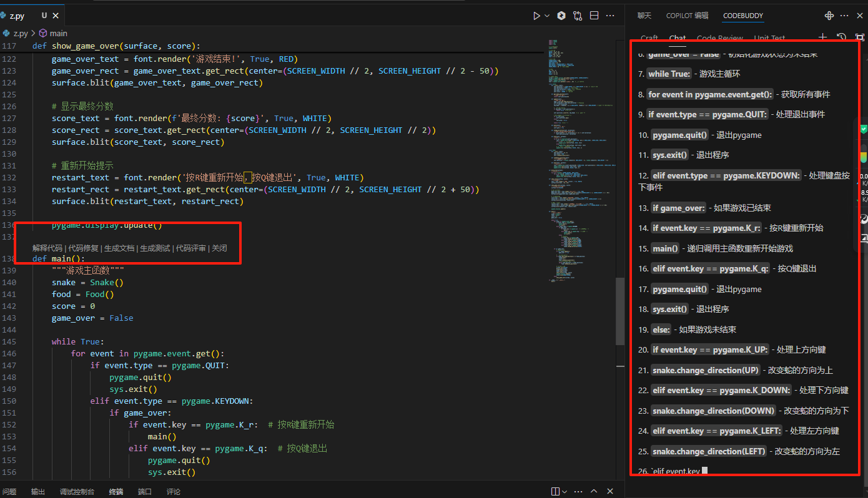The width and height of the screenshot is (868, 498).
Task: Click the move view icon beside CODEBUDDY
Action: (829, 15)
